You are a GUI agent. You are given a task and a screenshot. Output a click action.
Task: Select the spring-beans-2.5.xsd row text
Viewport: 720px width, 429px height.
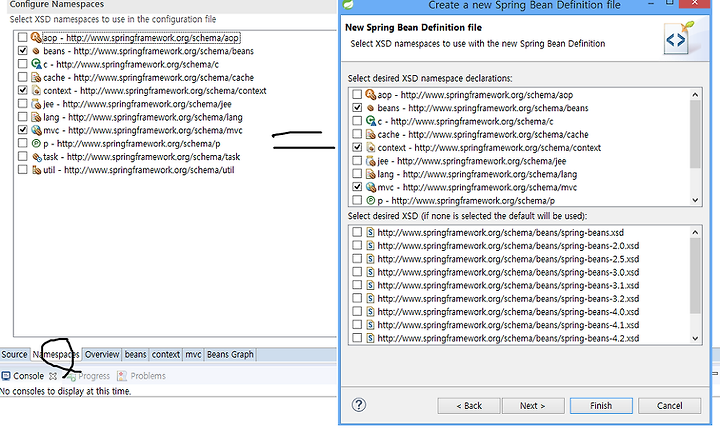tap(508, 259)
